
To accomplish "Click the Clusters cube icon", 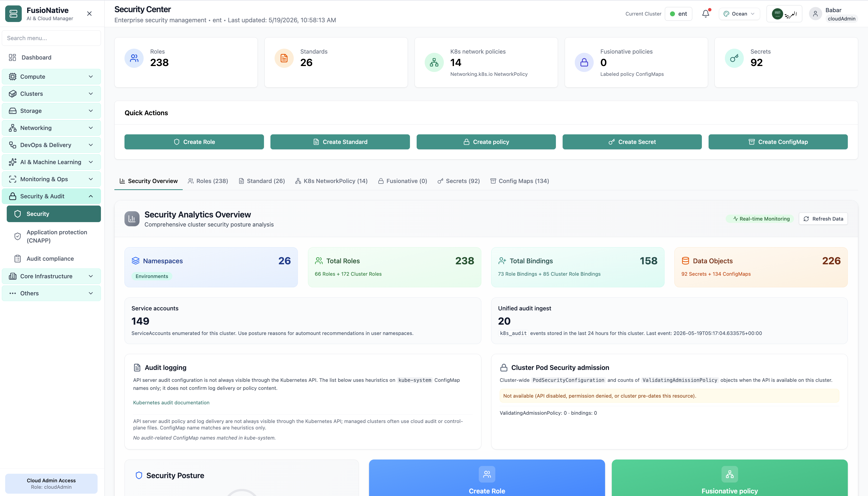I will tap(13, 94).
